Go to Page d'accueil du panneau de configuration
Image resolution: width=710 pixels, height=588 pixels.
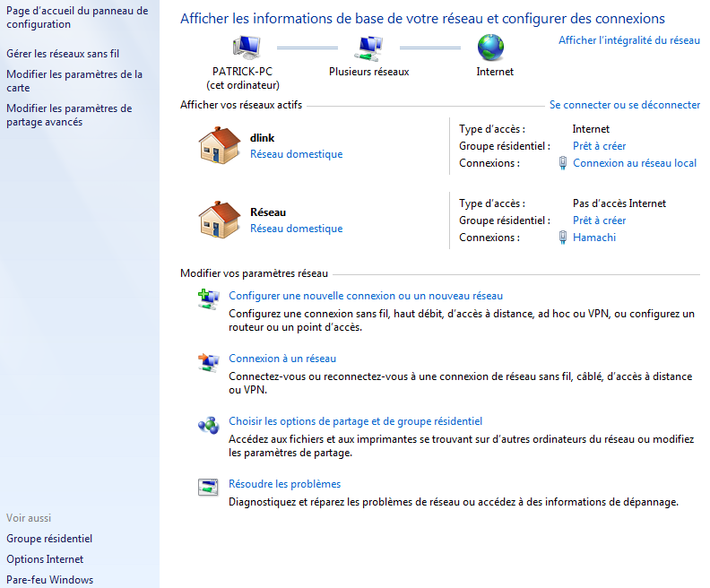77,17
